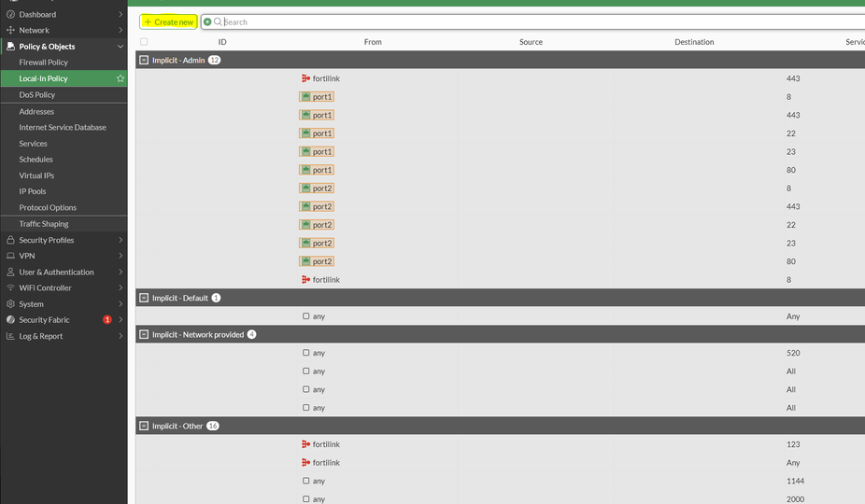Select the fortilink row with service Any

[x=501, y=462]
